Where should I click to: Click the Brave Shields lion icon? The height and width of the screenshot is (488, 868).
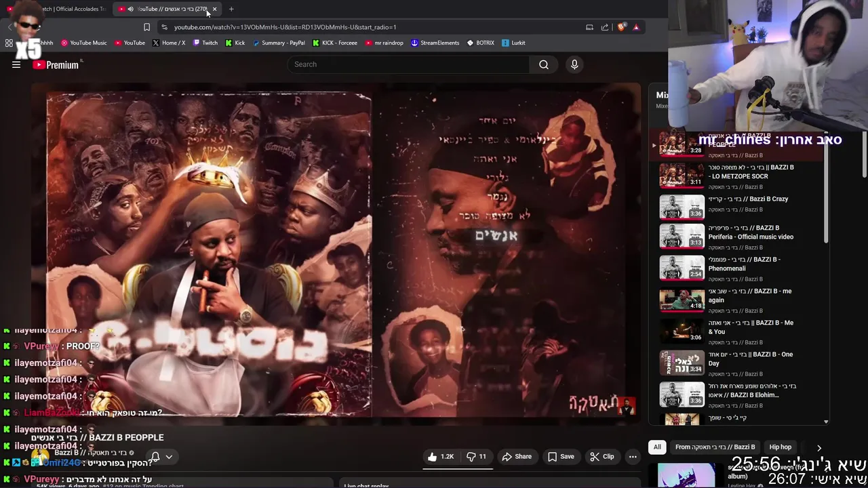[x=621, y=27]
